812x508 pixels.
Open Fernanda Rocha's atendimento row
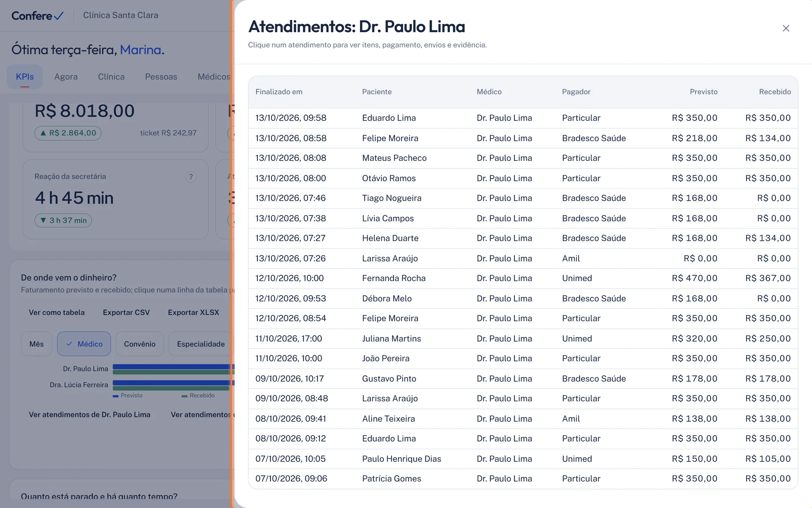pyautogui.click(x=523, y=279)
